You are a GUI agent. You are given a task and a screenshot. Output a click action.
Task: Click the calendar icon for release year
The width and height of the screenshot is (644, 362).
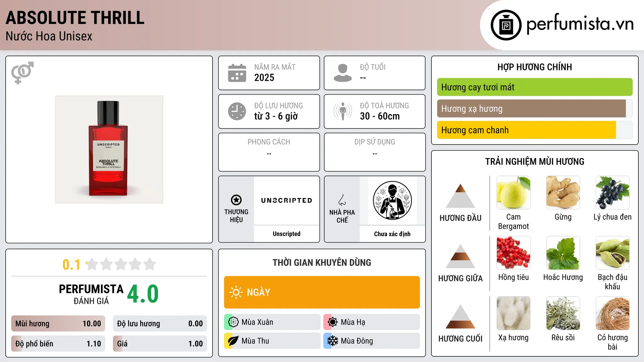pos(237,73)
